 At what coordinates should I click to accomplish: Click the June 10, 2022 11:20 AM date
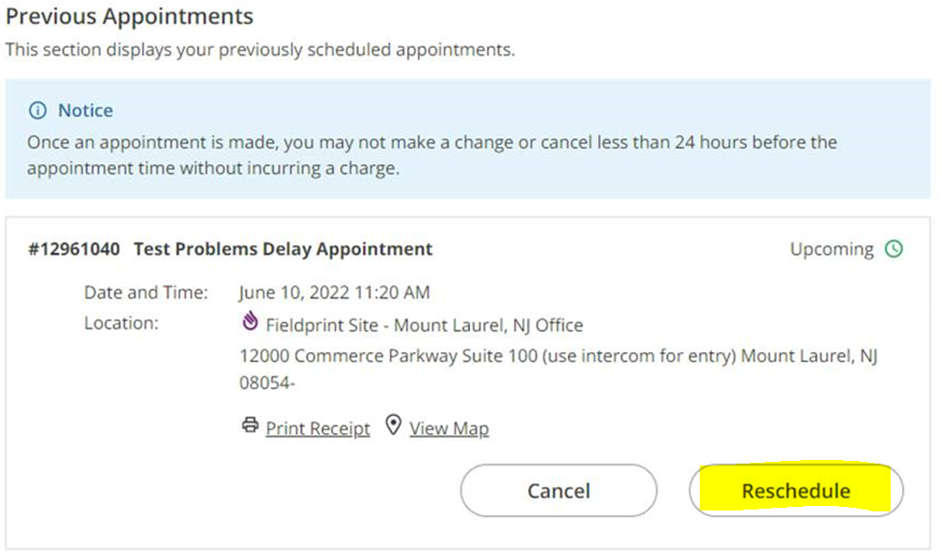[x=334, y=293]
